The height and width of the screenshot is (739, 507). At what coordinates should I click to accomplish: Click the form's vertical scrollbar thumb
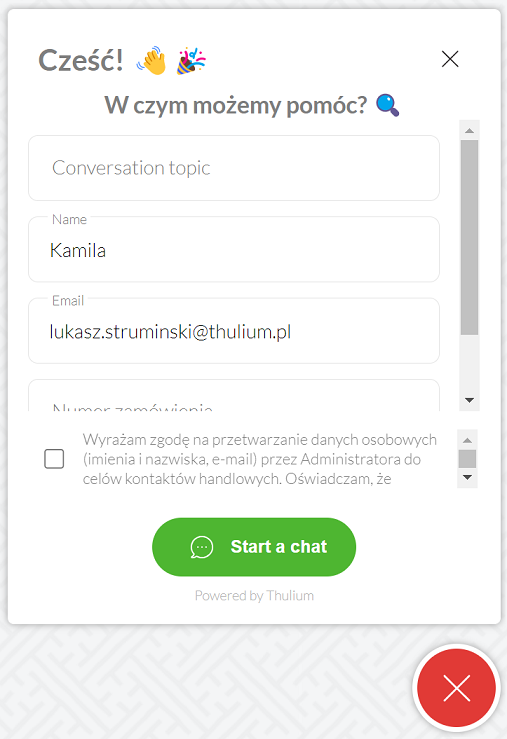point(469,237)
